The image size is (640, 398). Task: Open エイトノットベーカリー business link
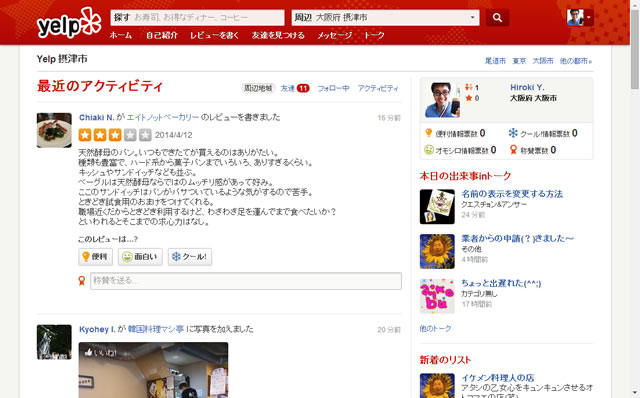(163, 118)
